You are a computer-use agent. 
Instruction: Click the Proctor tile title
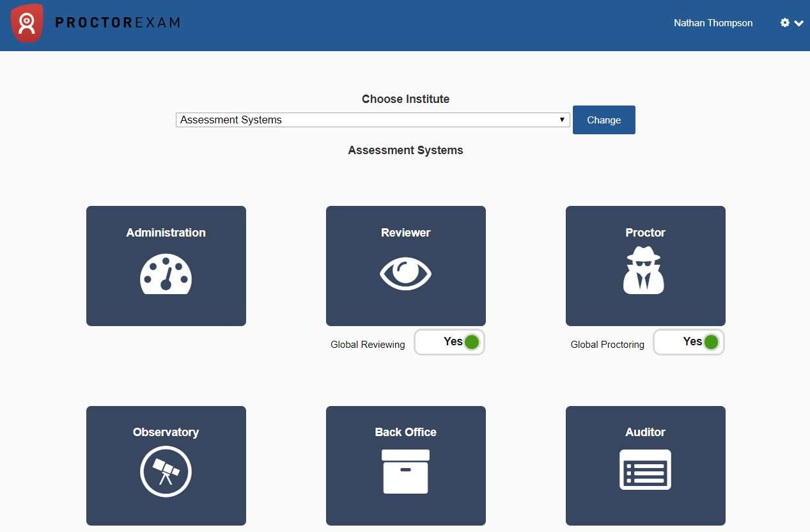[x=646, y=233]
